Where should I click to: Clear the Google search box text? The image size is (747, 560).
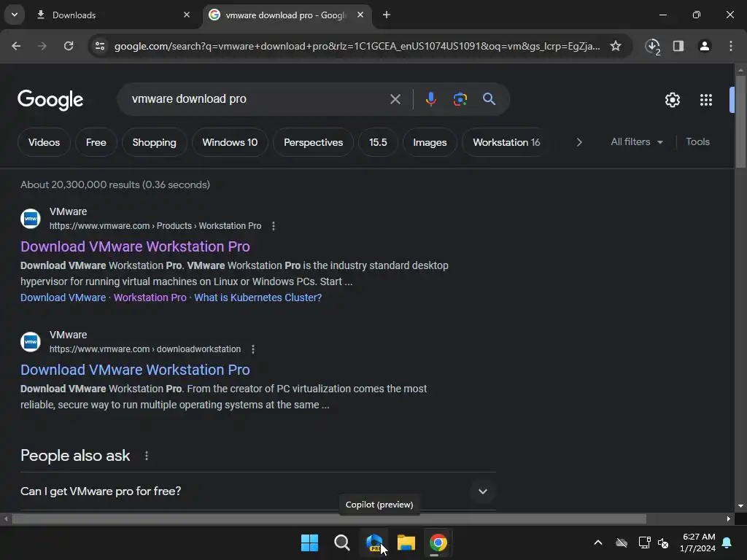(395, 99)
